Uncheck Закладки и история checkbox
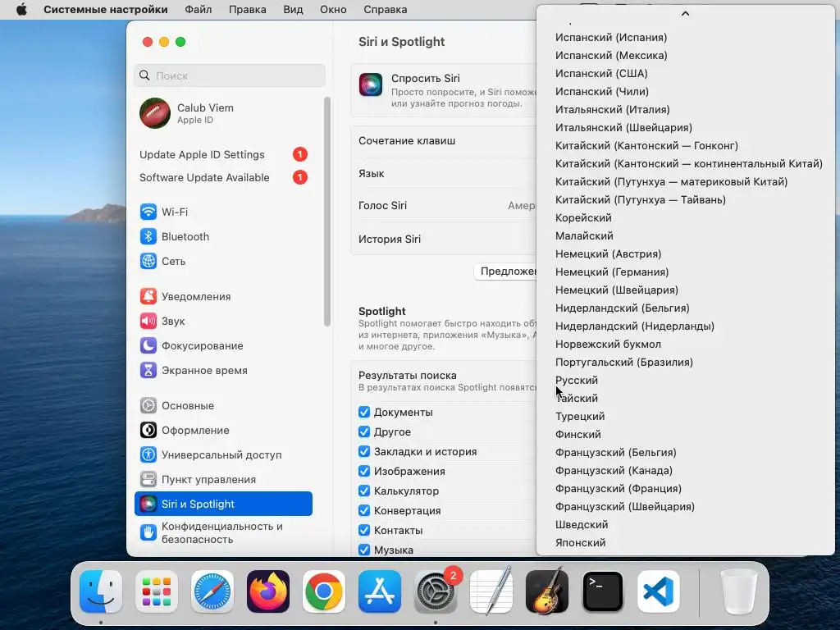 [364, 452]
